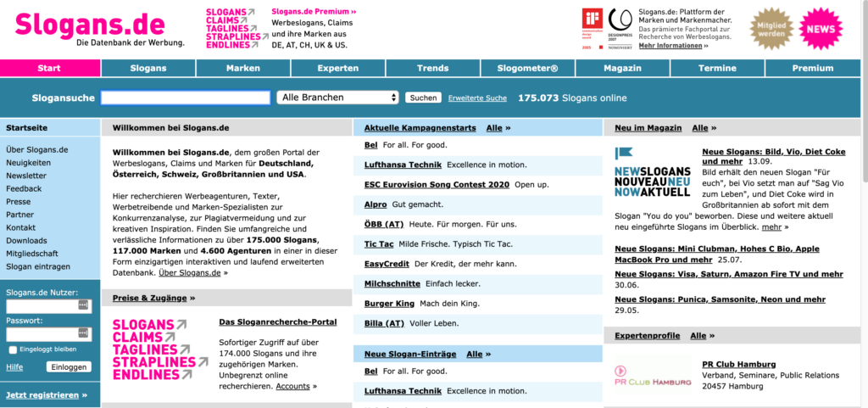Open the Burger King brand link
The image size is (868, 408).
coord(389,304)
